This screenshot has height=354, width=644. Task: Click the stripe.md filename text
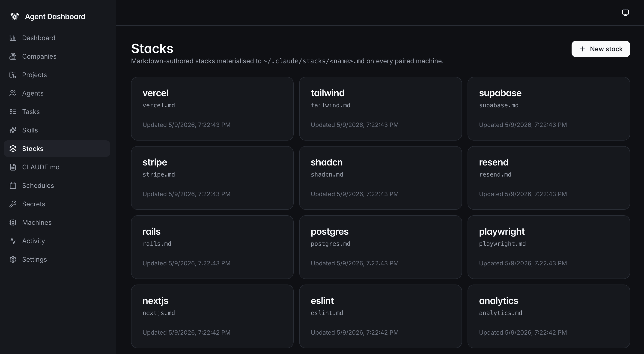tap(158, 175)
